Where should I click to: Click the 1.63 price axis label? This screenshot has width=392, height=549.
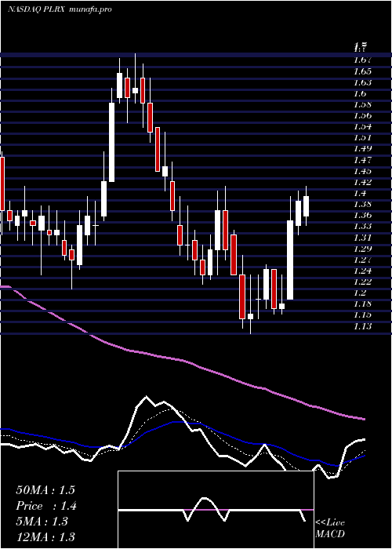tap(362, 82)
